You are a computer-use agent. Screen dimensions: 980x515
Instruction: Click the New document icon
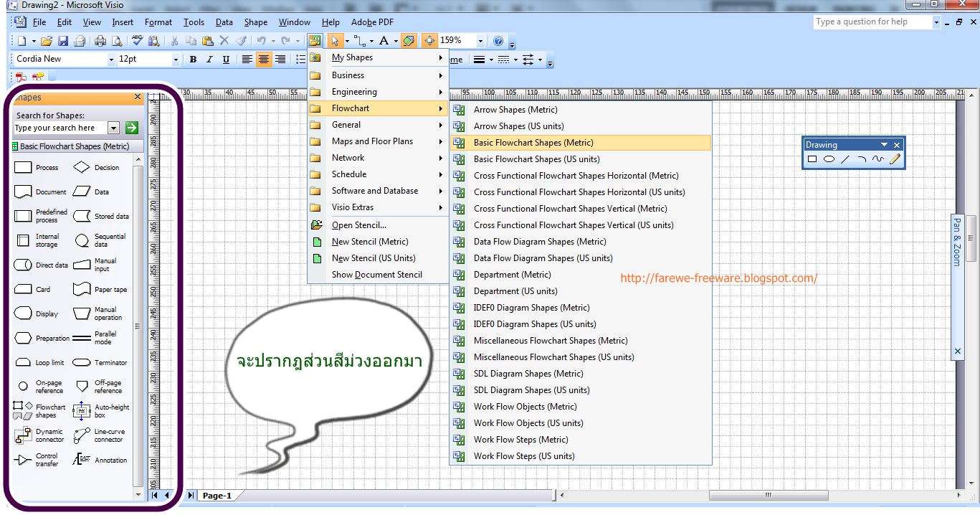(22, 41)
